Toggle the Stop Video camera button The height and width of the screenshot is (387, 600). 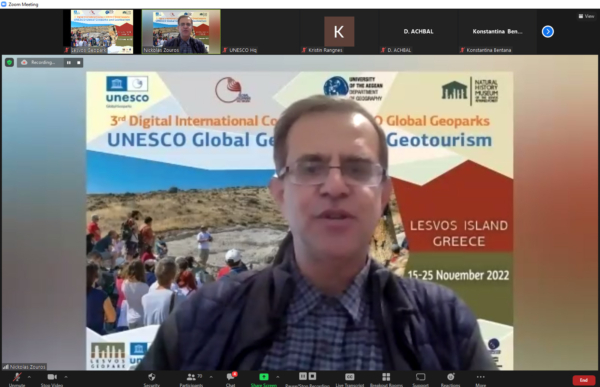[52, 379]
